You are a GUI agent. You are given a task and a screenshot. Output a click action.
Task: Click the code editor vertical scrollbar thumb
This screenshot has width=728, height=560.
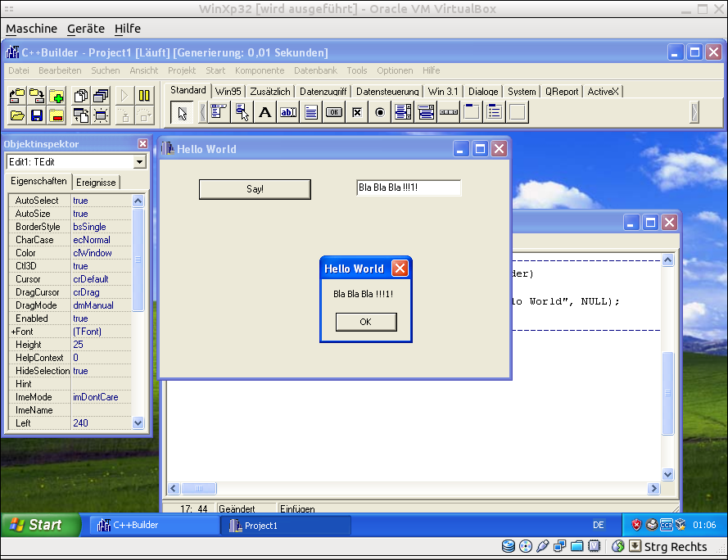coord(667,393)
